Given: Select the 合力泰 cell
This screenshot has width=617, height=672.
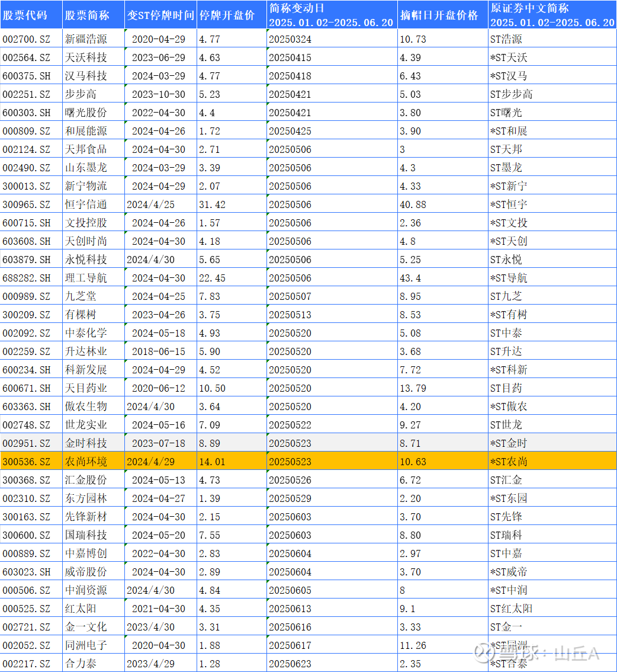Looking at the screenshot, I should (x=94, y=664).
